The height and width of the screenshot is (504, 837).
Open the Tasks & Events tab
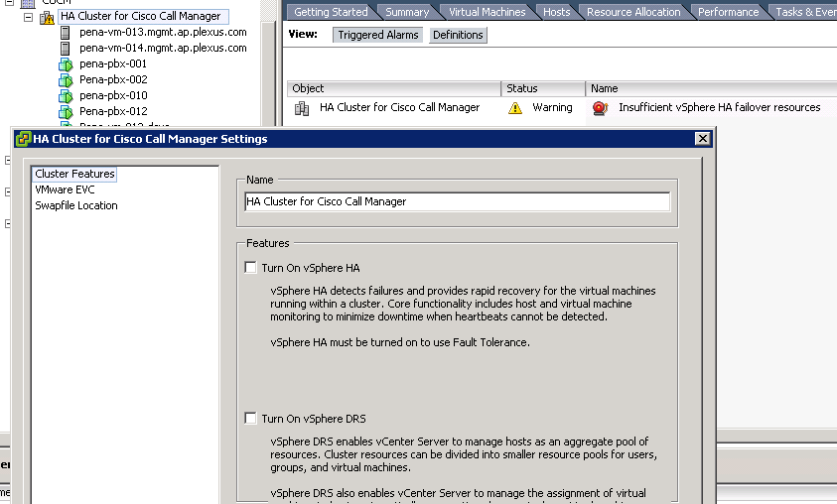coord(805,12)
